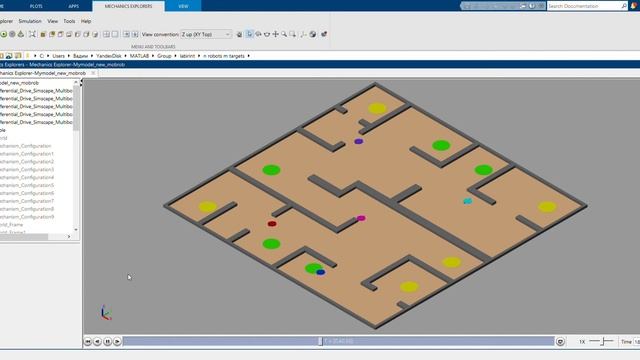Step animation backward one frame

(98, 341)
